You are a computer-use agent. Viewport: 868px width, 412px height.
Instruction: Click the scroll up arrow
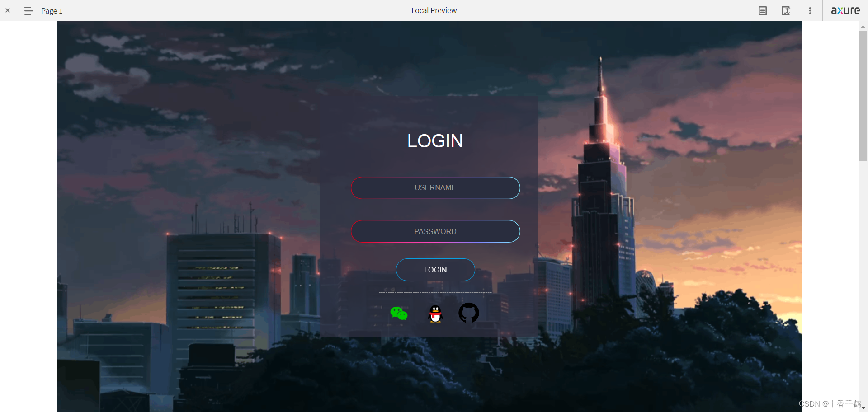pos(863,26)
